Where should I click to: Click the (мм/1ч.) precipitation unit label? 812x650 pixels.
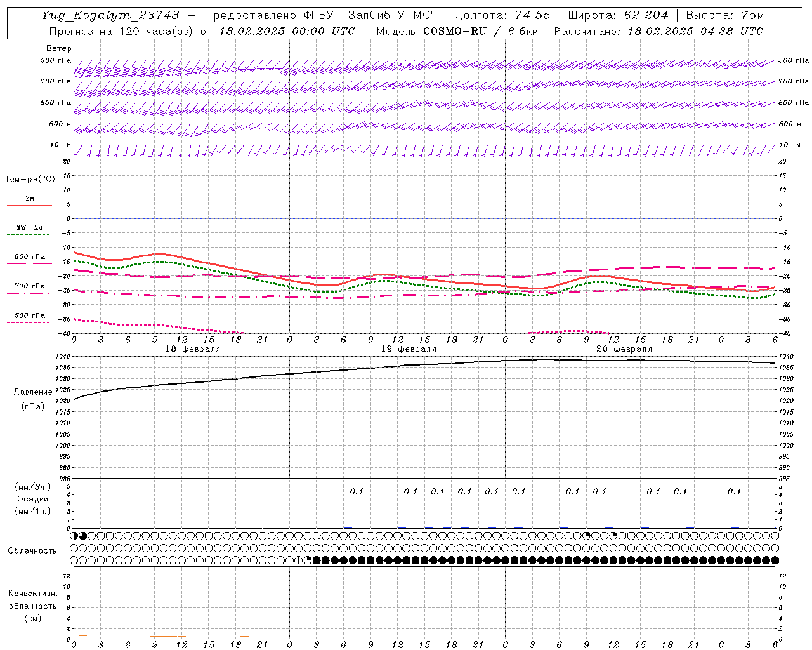pyautogui.click(x=33, y=511)
